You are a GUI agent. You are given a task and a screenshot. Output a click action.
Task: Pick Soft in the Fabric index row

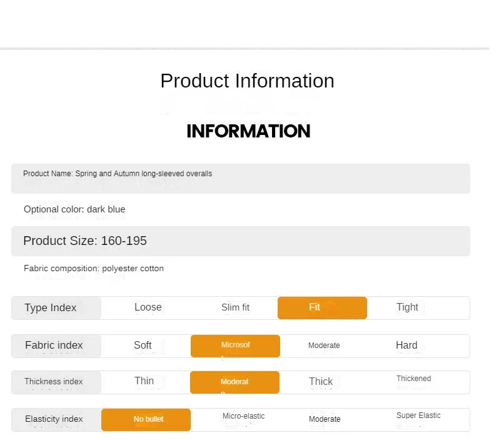(x=143, y=346)
